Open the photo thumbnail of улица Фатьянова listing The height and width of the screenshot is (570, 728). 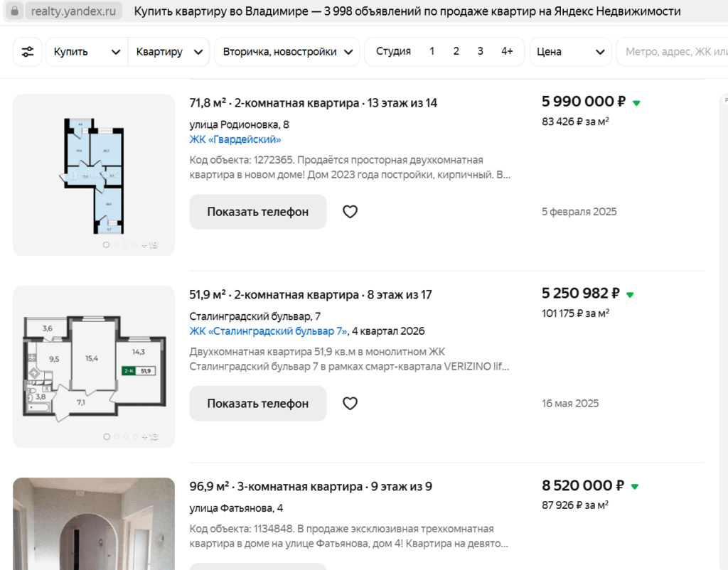(x=94, y=524)
